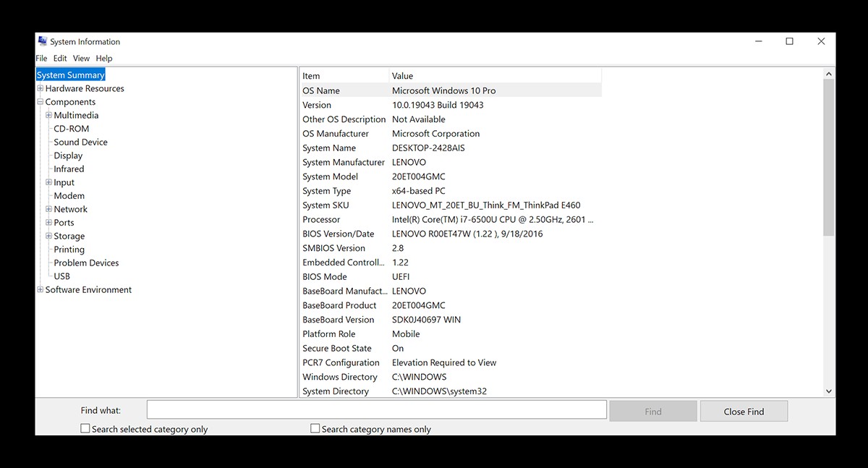
Task: Select the Display category
Action: tap(68, 156)
